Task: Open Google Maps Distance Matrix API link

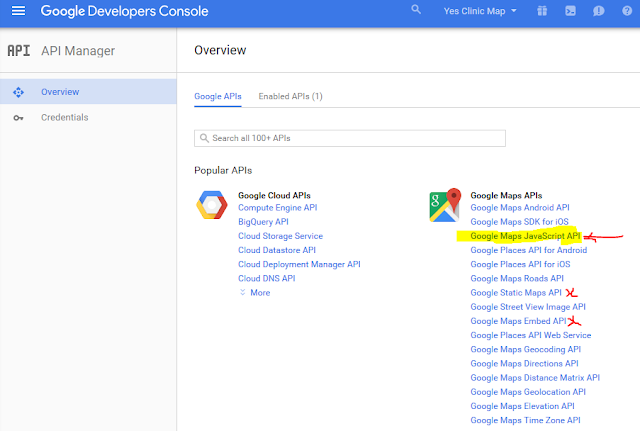Action: [535, 378]
